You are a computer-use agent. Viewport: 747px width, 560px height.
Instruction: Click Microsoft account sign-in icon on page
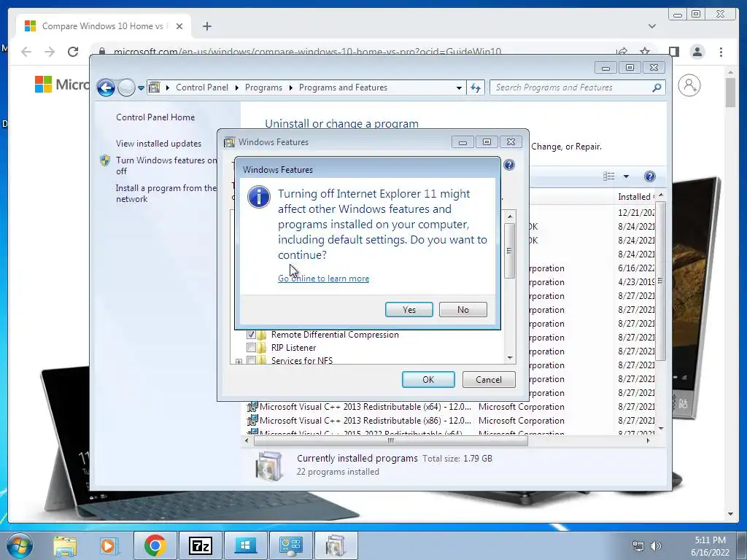point(689,86)
